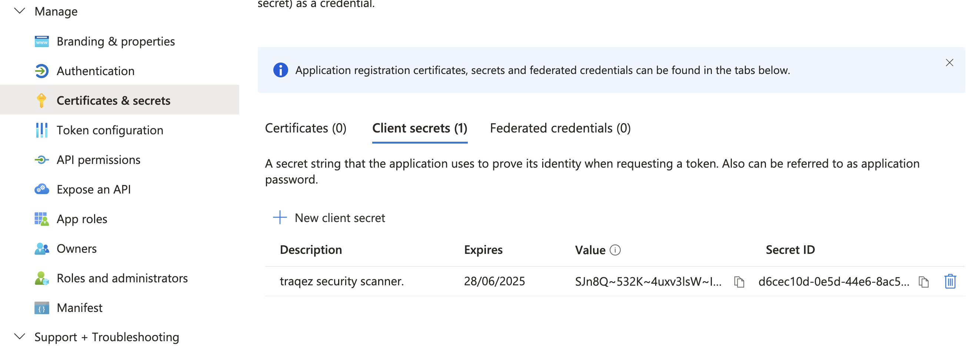
Task: Click the Manifest icon in sidebar
Action: click(x=41, y=308)
